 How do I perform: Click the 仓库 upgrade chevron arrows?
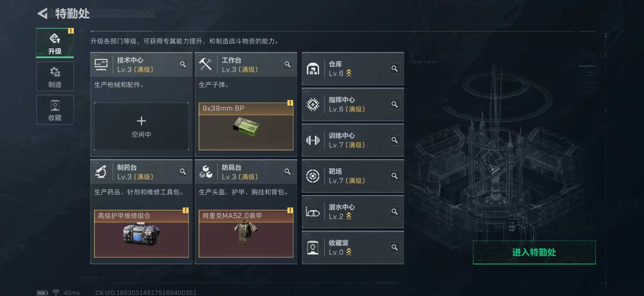tap(349, 73)
